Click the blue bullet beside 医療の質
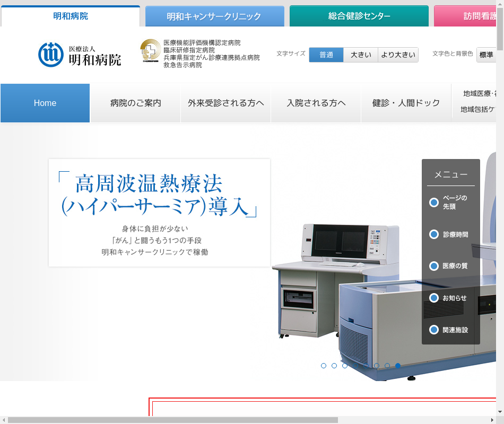The image size is (504, 424). point(434,266)
